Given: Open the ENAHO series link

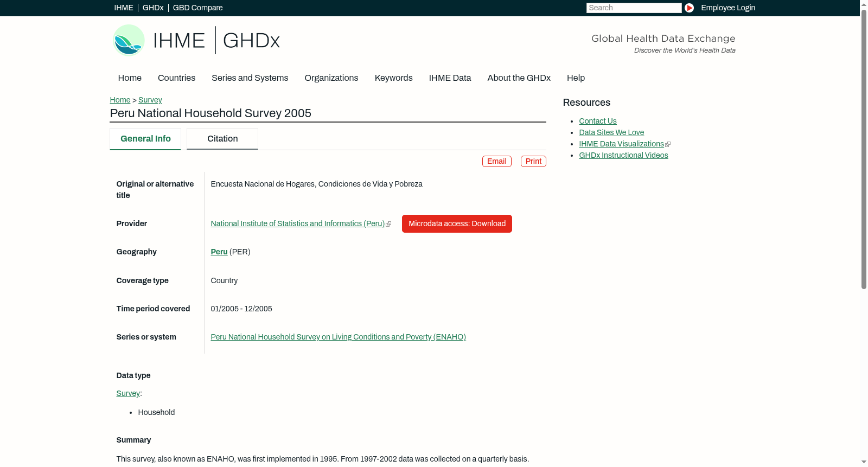Looking at the screenshot, I should (339, 337).
